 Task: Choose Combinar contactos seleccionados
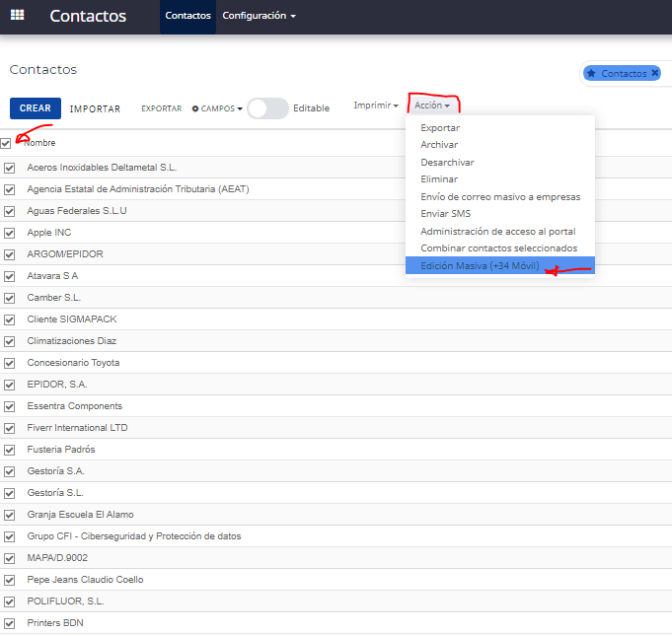pyautogui.click(x=499, y=248)
